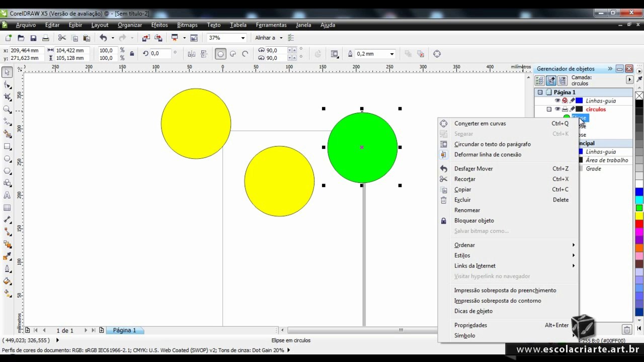
Task: Select the Outline pen tool
Action: pos(7,268)
